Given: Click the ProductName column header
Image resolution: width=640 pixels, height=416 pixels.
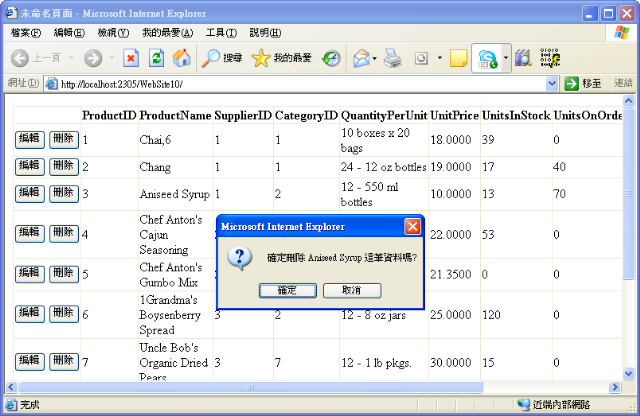Looking at the screenshot, I should (176, 116).
